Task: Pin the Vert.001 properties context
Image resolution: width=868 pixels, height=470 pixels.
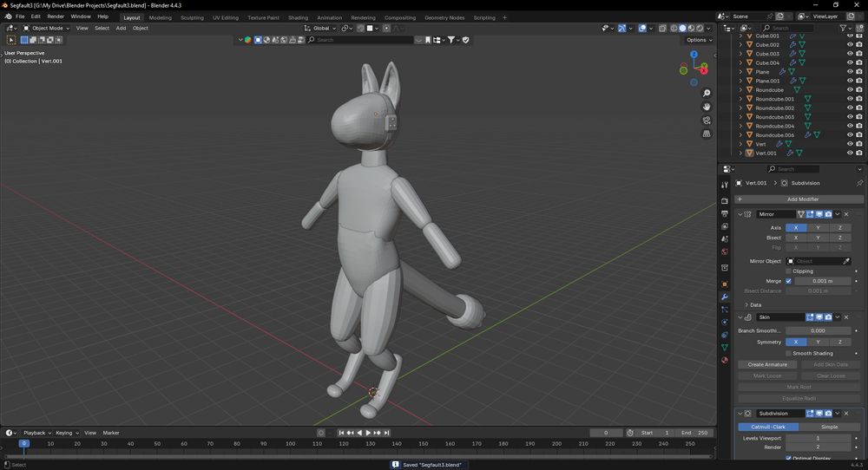Action: pos(859,183)
